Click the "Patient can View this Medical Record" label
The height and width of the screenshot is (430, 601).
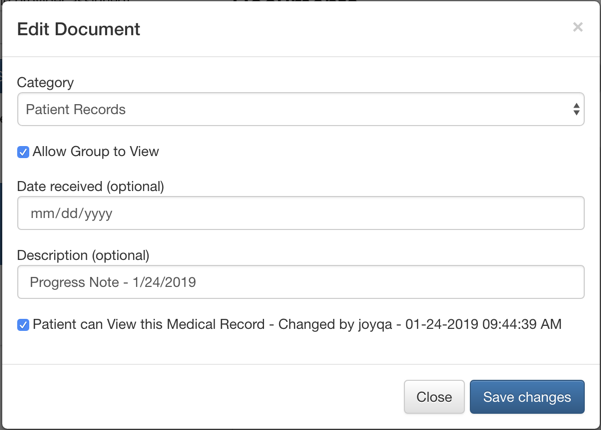[150, 325]
